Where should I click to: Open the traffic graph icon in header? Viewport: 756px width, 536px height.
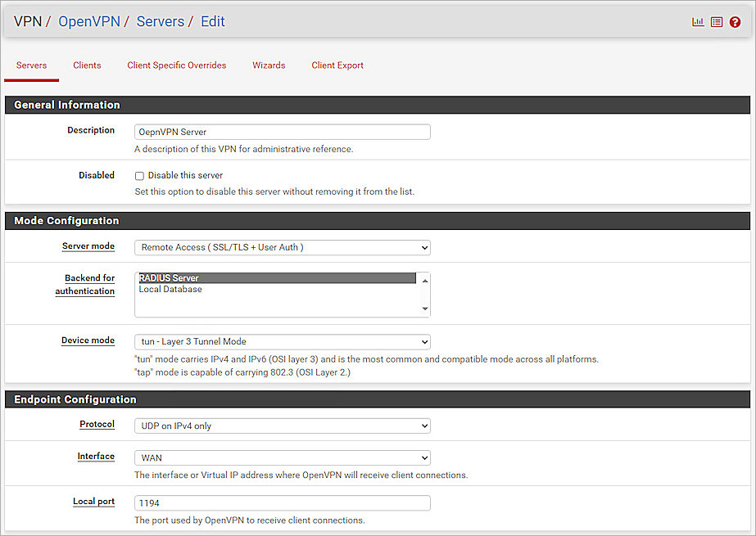(x=697, y=21)
